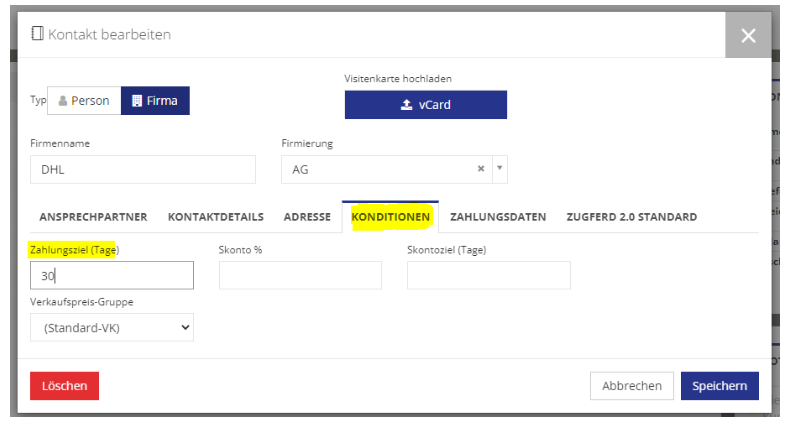789x431 pixels.
Task: Click the Löschen button
Action: coord(64,386)
